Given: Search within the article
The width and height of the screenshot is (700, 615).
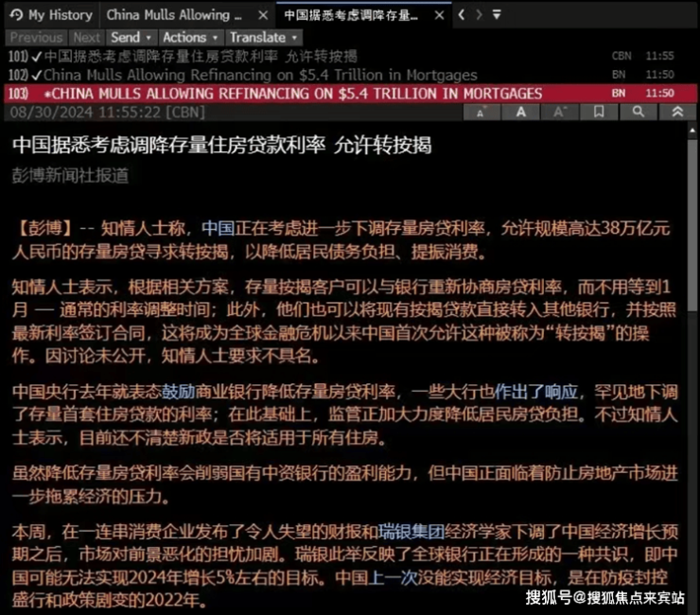Looking at the screenshot, I should pyautogui.click(x=638, y=112).
